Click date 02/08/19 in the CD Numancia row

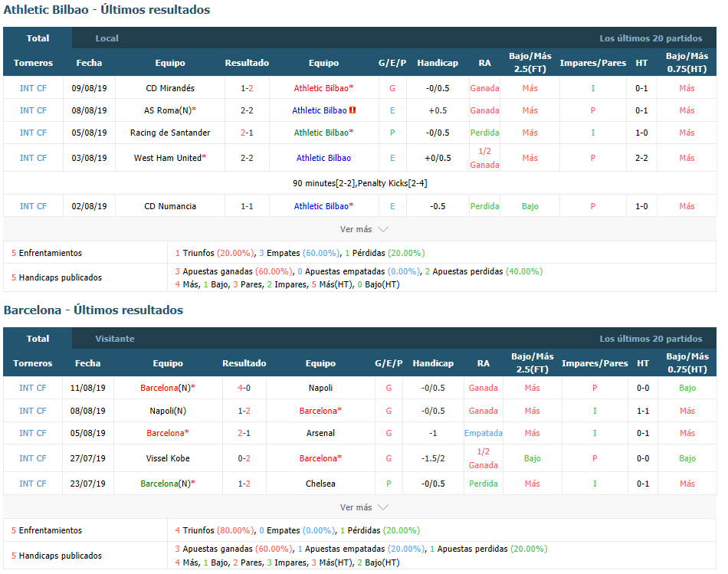tap(89, 206)
